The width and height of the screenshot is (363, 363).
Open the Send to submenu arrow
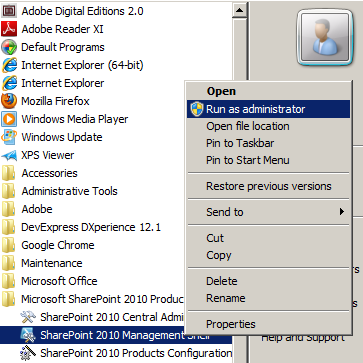[341, 212]
